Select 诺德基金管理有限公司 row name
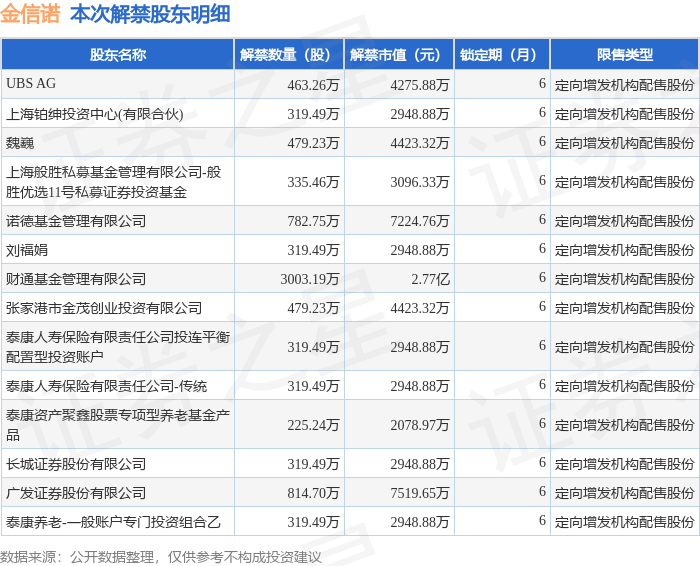This screenshot has height=566, width=700. tap(76, 220)
